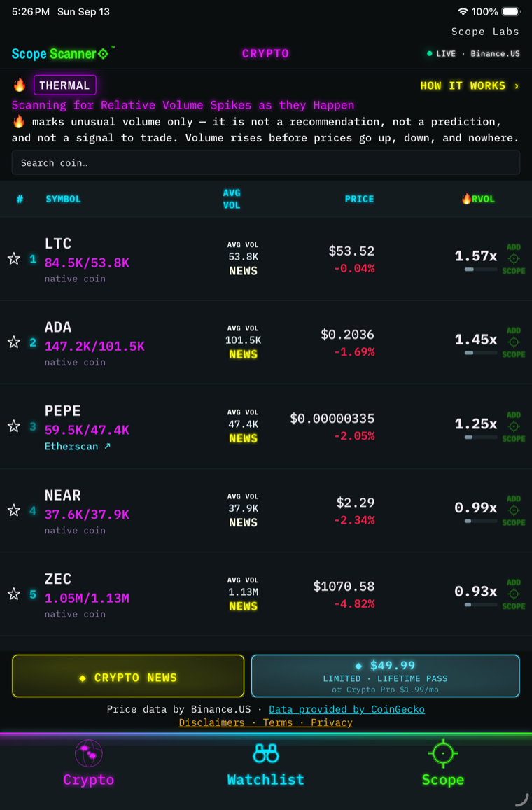Image resolution: width=532 pixels, height=810 pixels.
Task: Select the LTC symbol name
Action: click(x=58, y=244)
